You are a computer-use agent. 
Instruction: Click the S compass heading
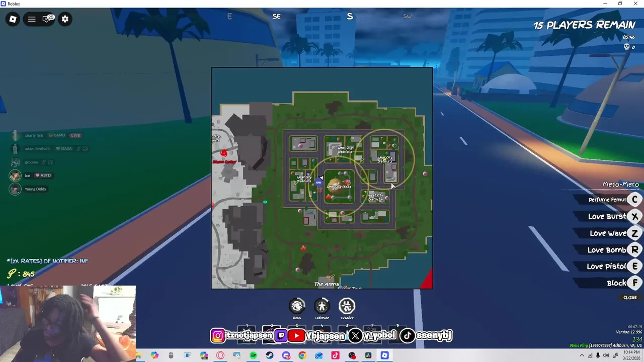coord(350,16)
